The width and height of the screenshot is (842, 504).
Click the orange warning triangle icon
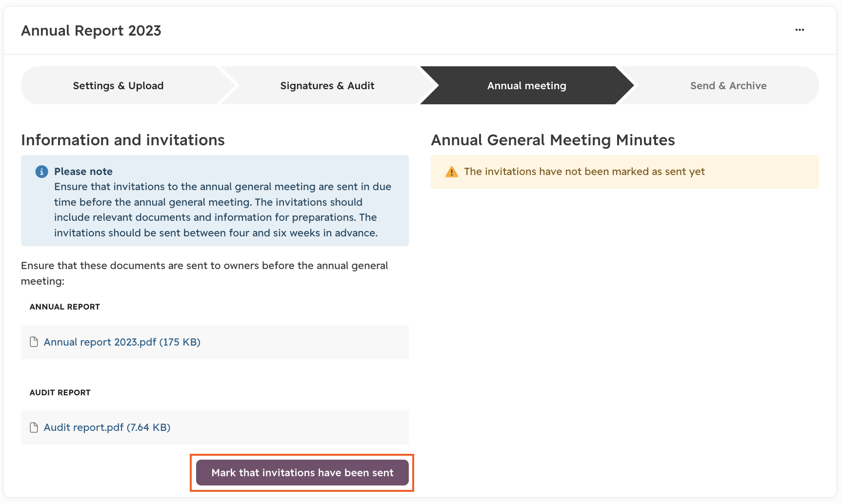pos(452,172)
